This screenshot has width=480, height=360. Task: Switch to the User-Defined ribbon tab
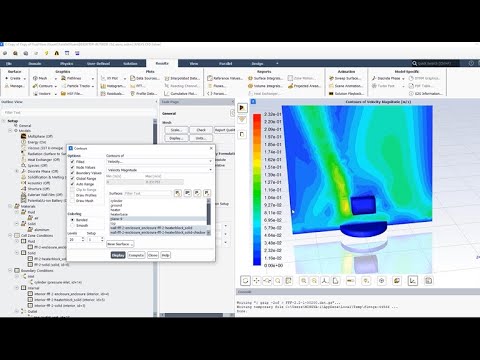coord(98,63)
